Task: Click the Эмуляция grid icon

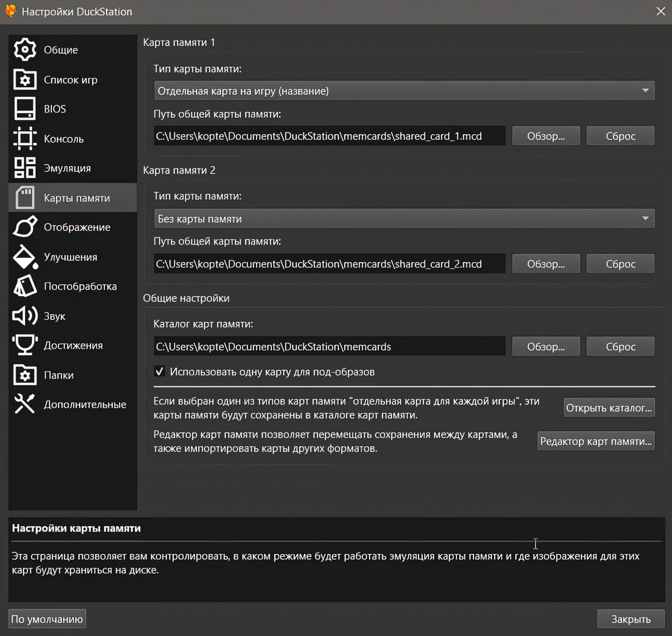Action: (25, 168)
